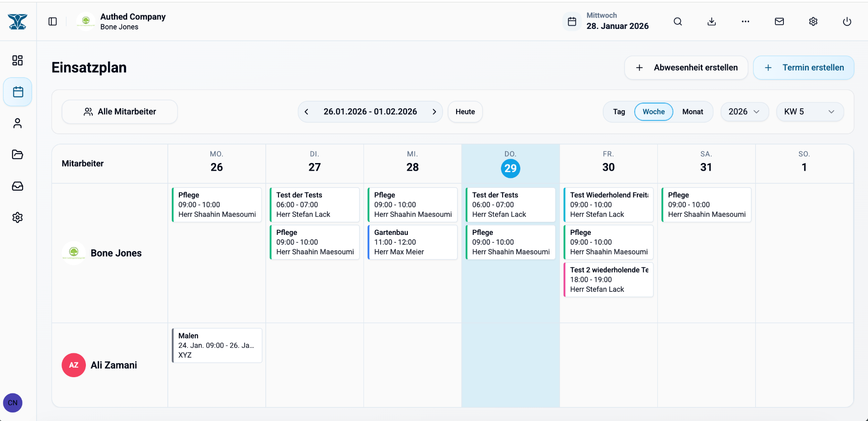Click the Heute button
This screenshot has width=868, height=421.
click(465, 112)
